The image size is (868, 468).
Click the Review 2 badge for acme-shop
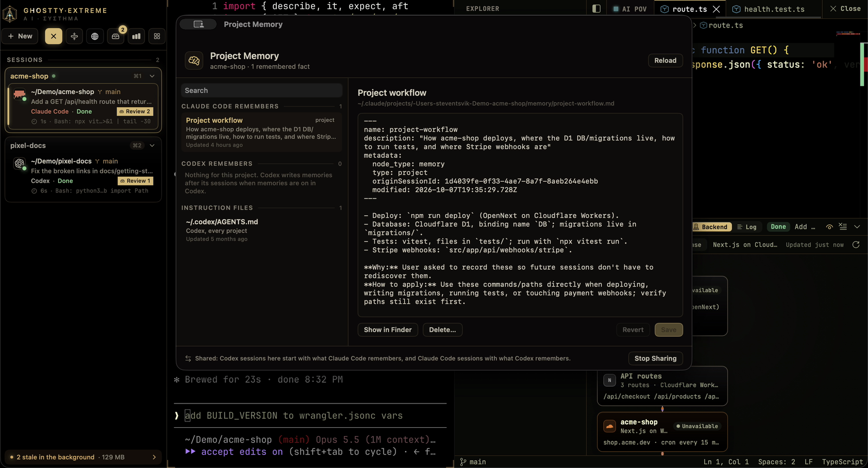(x=135, y=112)
